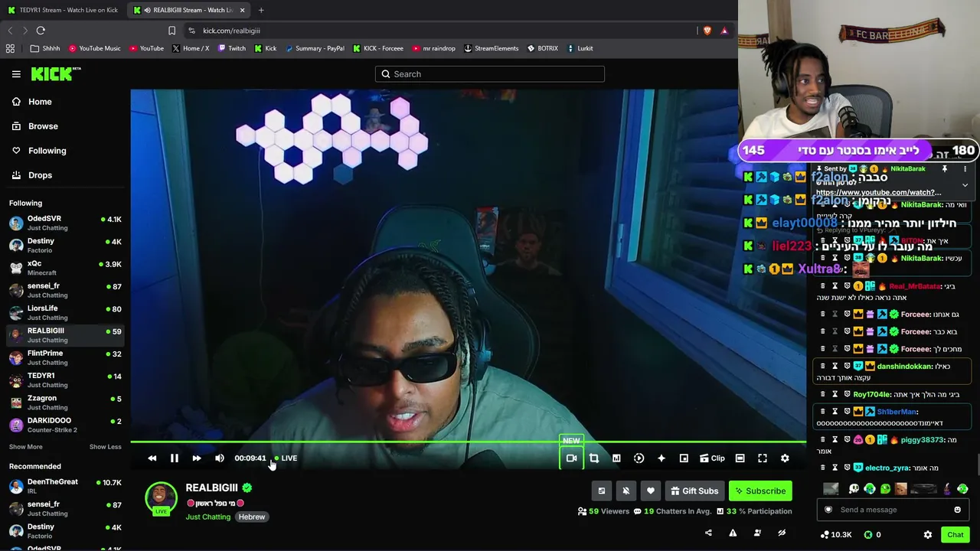Click the browser address bar URL

(231, 31)
